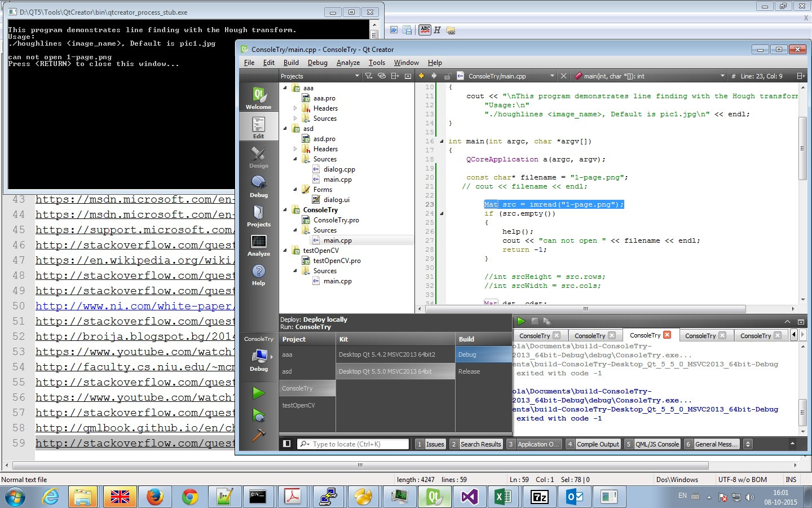
Task: Toggle the left sidebar visibility
Action: [287, 444]
